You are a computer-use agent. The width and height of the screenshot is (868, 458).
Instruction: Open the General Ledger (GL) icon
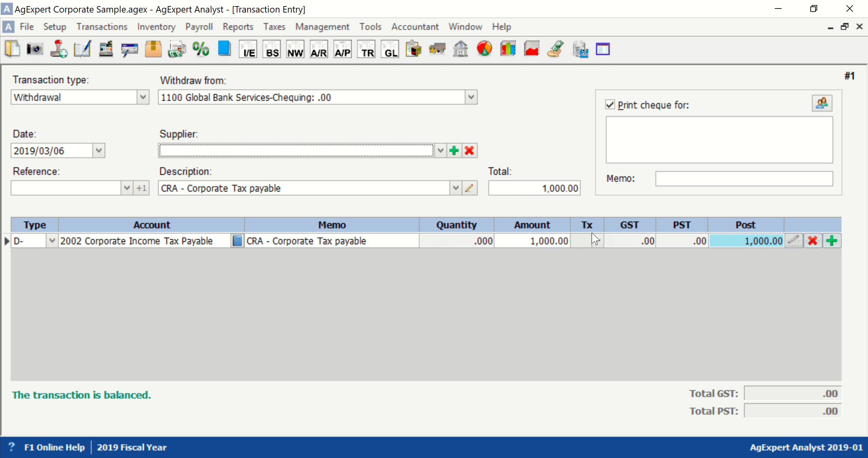pos(389,49)
